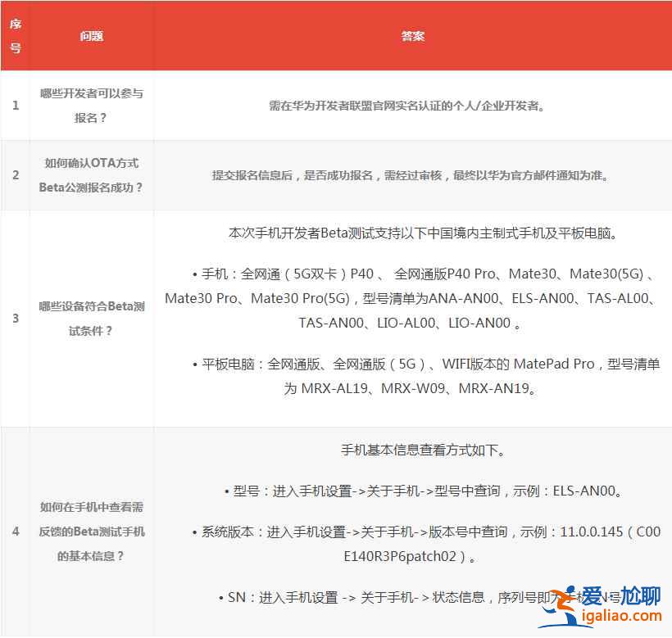Click line beginning Mate30 Pro、Mate30 Pro(5G)

click(411, 298)
